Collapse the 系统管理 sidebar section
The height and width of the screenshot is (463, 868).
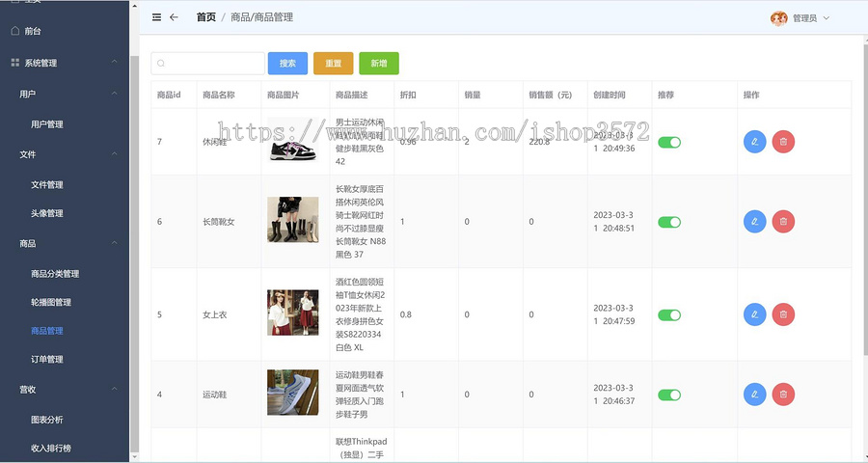pos(114,62)
